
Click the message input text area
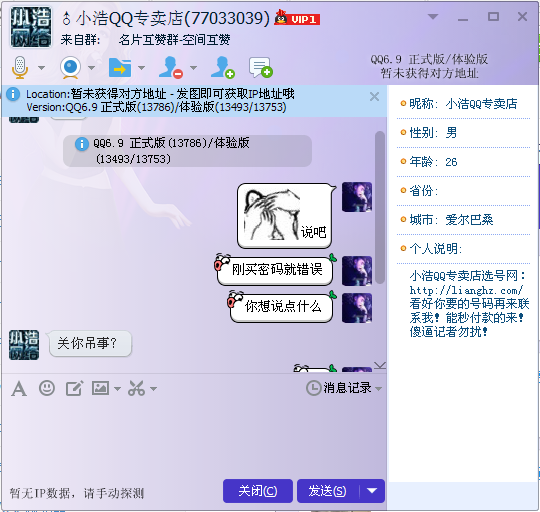pyautogui.click(x=194, y=437)
